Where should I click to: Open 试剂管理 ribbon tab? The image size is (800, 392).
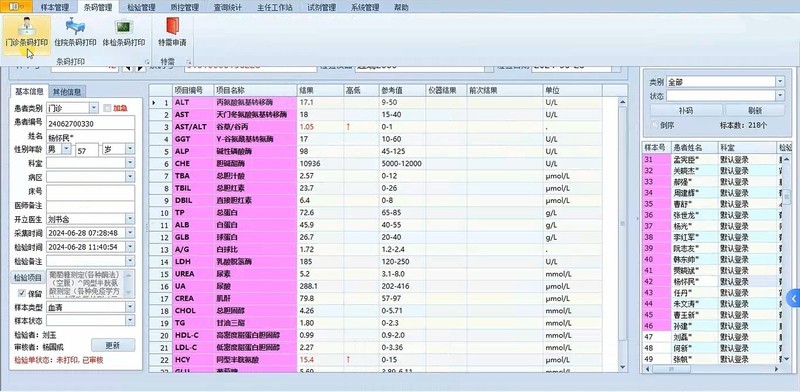coord(321,8)
